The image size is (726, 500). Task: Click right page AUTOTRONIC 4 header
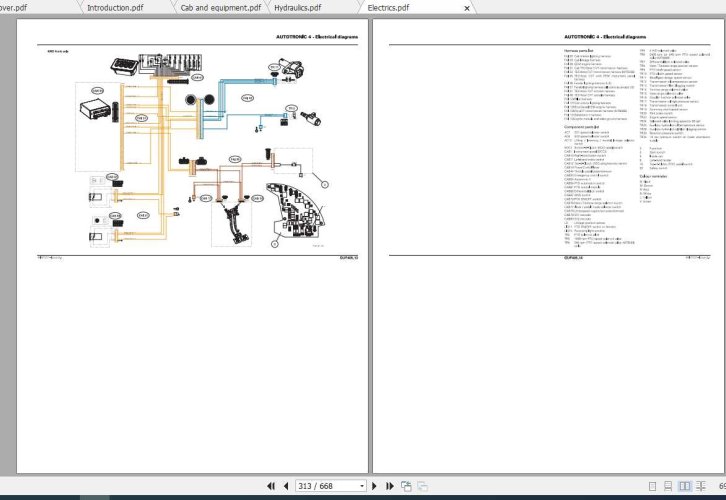click(605, 37)
